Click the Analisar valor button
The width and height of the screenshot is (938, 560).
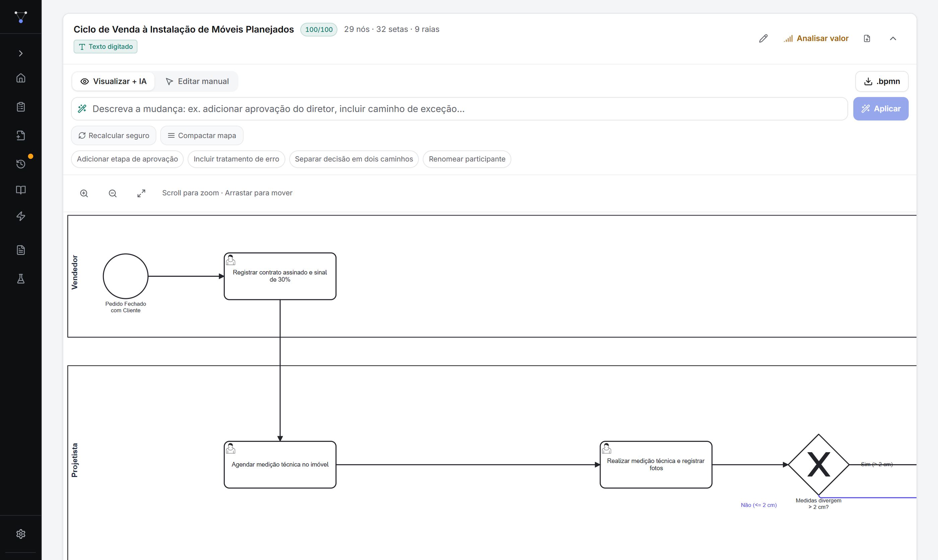[x=816, y=39]
